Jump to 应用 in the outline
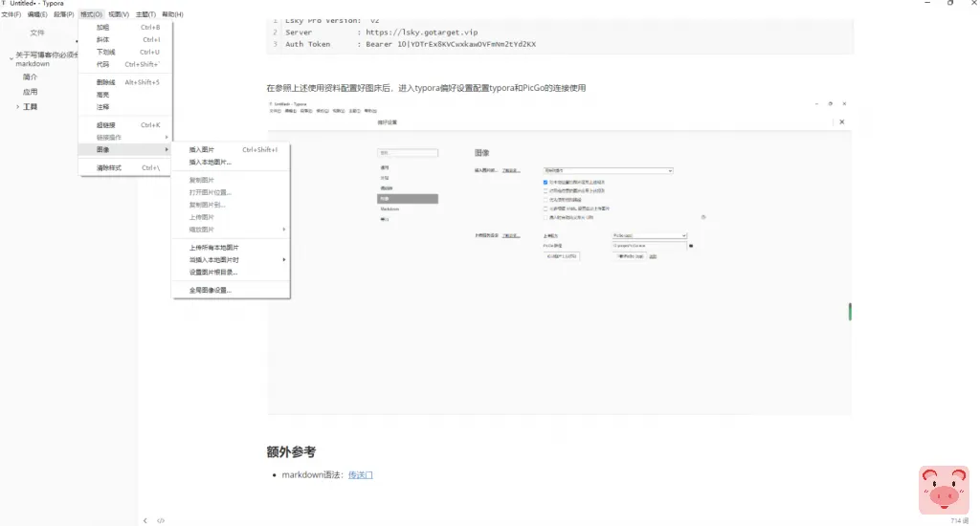Image resolution: width=980 pixels, height=526 pixels. coord(30,92)
